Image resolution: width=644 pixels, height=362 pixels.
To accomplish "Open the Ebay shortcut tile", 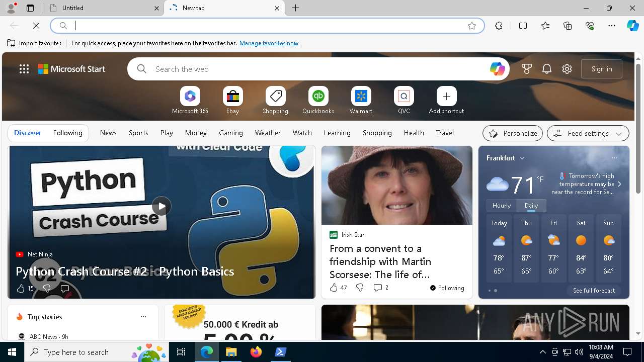I will (x=232, y=101).
